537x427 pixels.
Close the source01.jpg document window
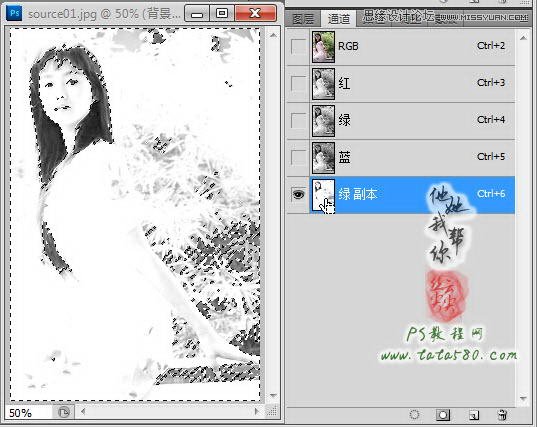coord(255,14)
